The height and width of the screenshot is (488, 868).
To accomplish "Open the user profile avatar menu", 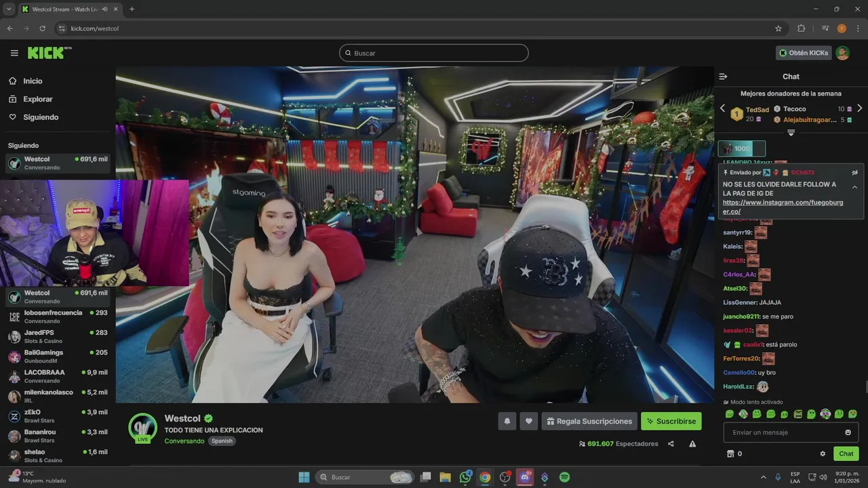I will [x=842, y=53].
